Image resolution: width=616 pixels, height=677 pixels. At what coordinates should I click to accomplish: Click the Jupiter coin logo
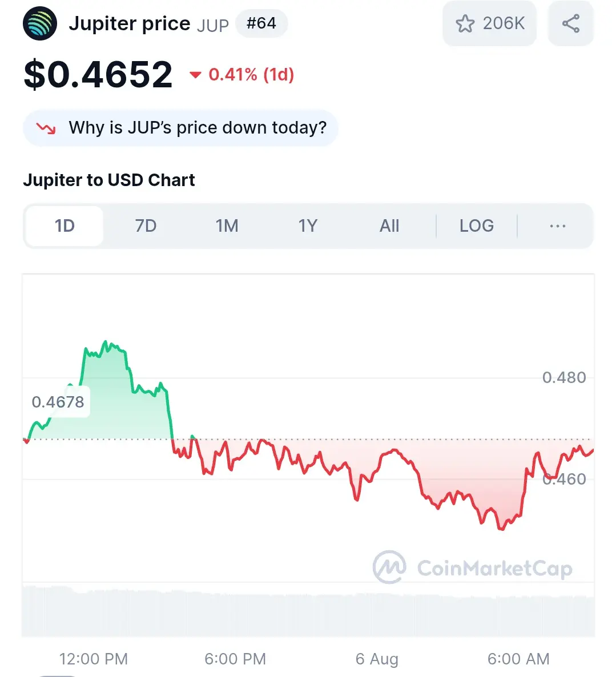point(40,23)
